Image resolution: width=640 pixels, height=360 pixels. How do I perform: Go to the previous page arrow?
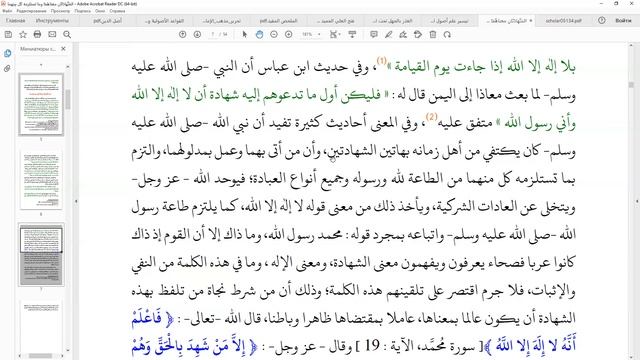point(182,35)
